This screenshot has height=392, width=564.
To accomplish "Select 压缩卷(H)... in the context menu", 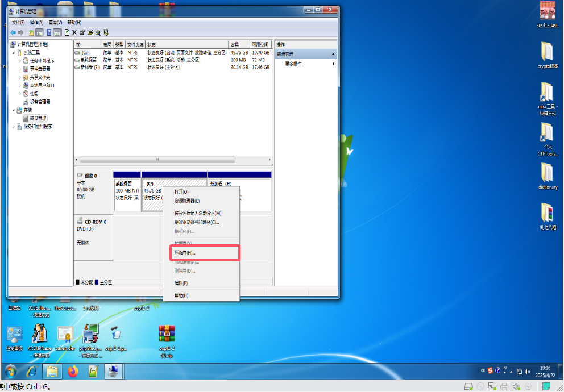I will 185,253.
